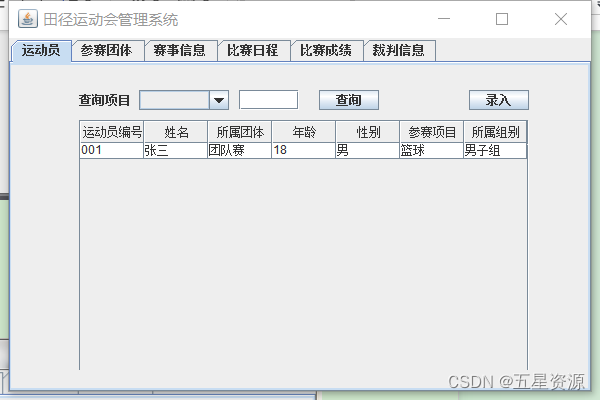
Task: Select the 性别 column header
Action: [367, 132]
